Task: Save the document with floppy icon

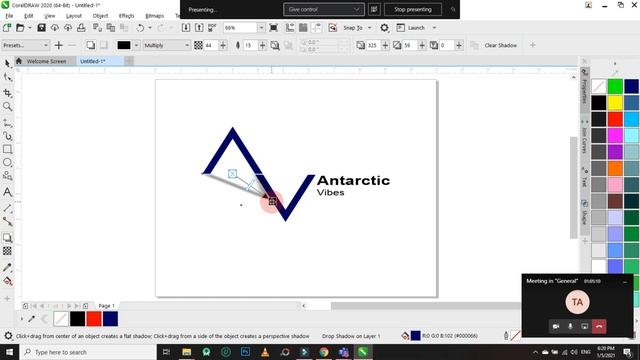Action: [41, 28]
